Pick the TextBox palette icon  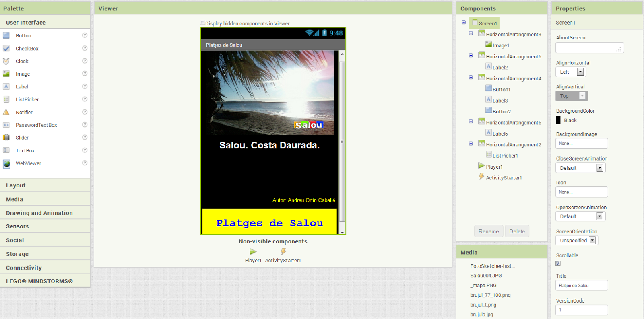(6, 150)
